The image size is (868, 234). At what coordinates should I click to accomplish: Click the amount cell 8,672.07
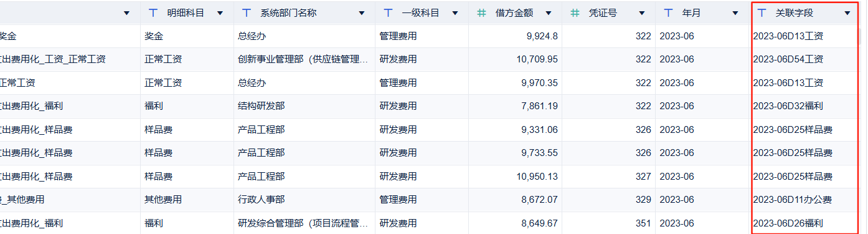(539, 200)
